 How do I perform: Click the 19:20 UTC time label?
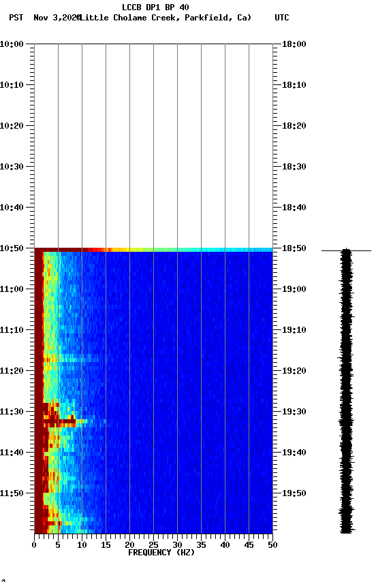[x=294, y=372]
